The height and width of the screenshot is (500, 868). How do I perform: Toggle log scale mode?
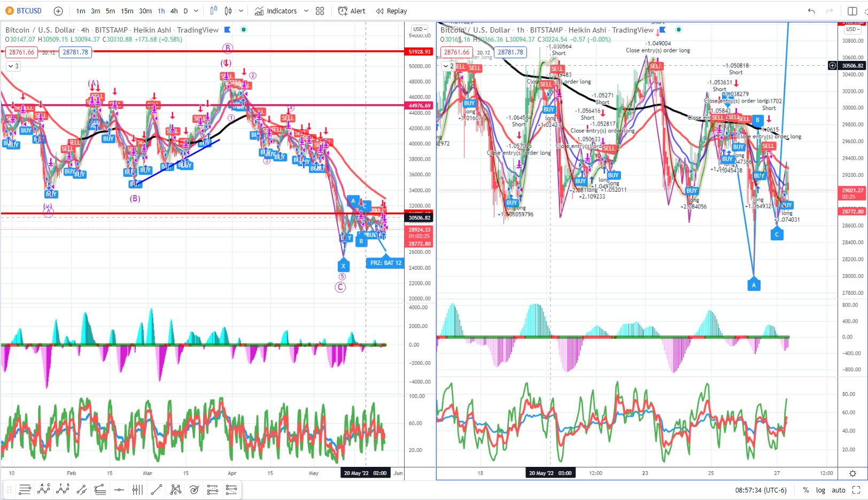(x=820, y=490)
